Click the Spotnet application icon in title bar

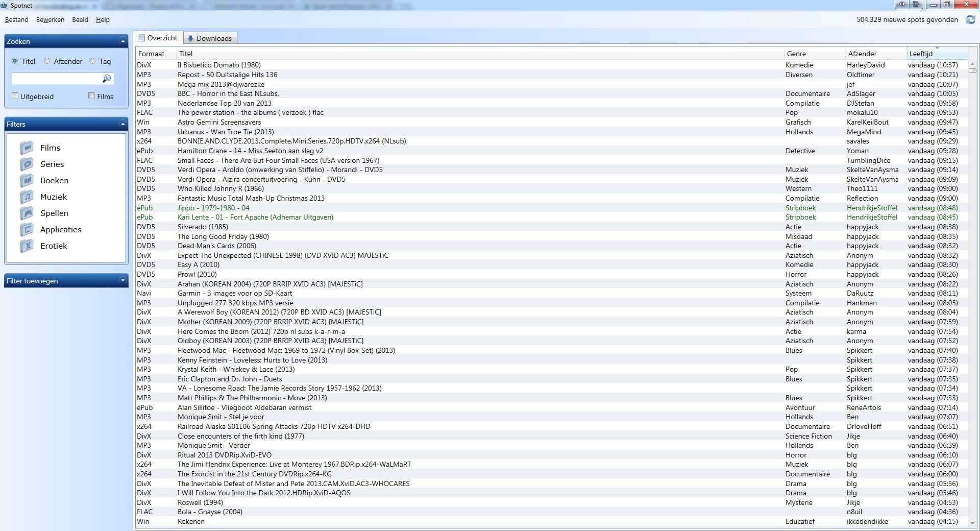point(4,5)
